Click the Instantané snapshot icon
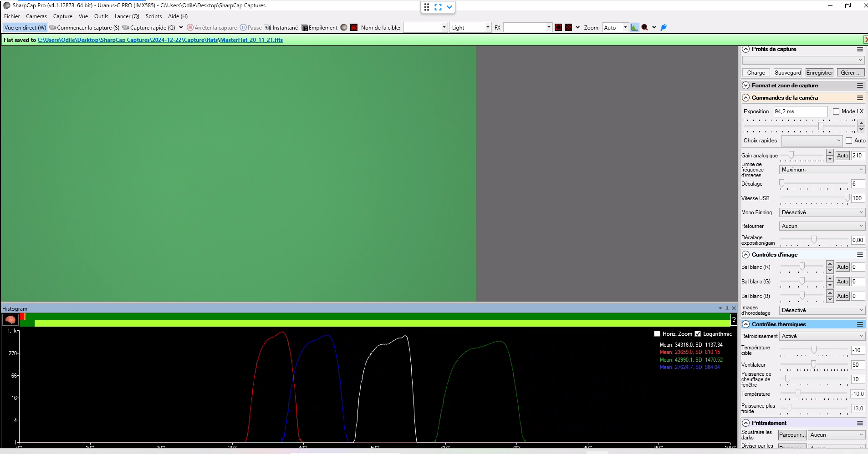Image resolution: width=868 pixels, height=454 pixels. [x=268, y=28]
